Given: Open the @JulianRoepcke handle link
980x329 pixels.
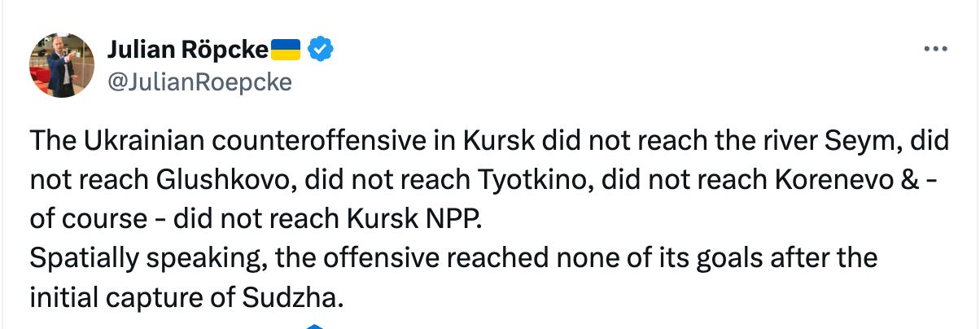Looking at the screenshot, I should [199, 81].
